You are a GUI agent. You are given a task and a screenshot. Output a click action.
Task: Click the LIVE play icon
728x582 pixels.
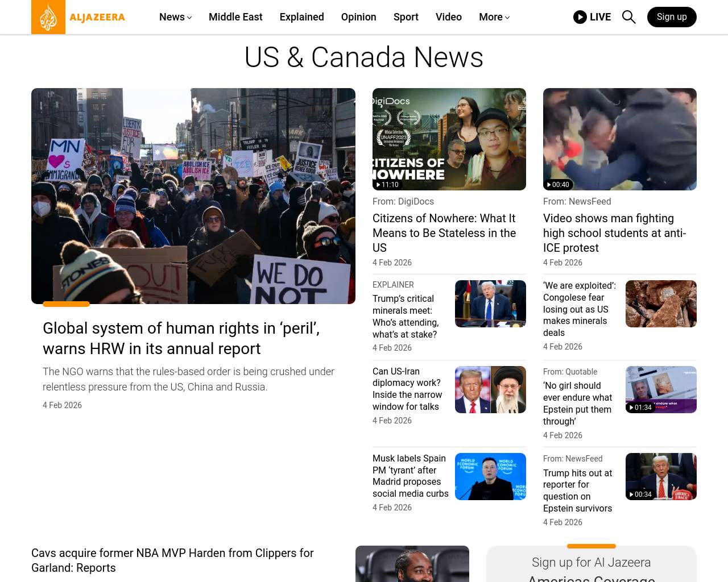(580, 17)
